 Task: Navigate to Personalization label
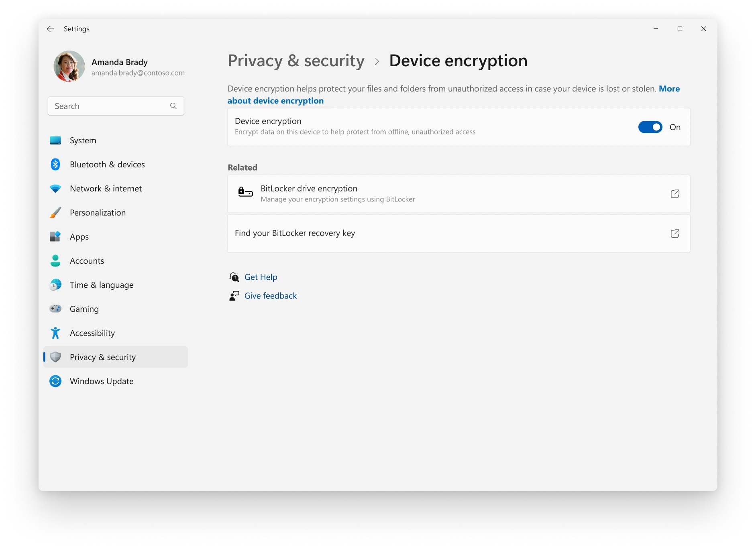tap(98, 213)
